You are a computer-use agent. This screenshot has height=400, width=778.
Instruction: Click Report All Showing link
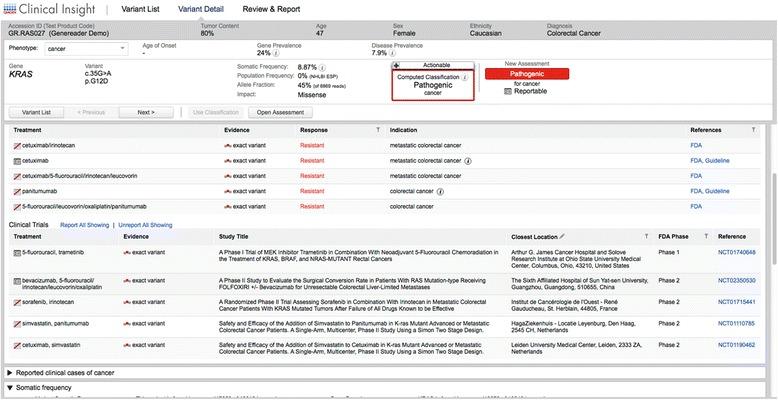coord(84,225)
